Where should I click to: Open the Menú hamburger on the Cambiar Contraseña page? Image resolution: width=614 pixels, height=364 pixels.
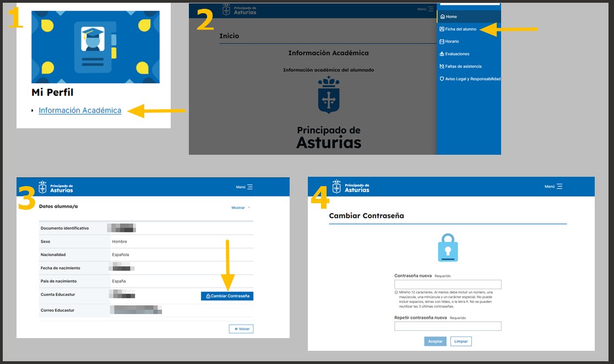554,187
